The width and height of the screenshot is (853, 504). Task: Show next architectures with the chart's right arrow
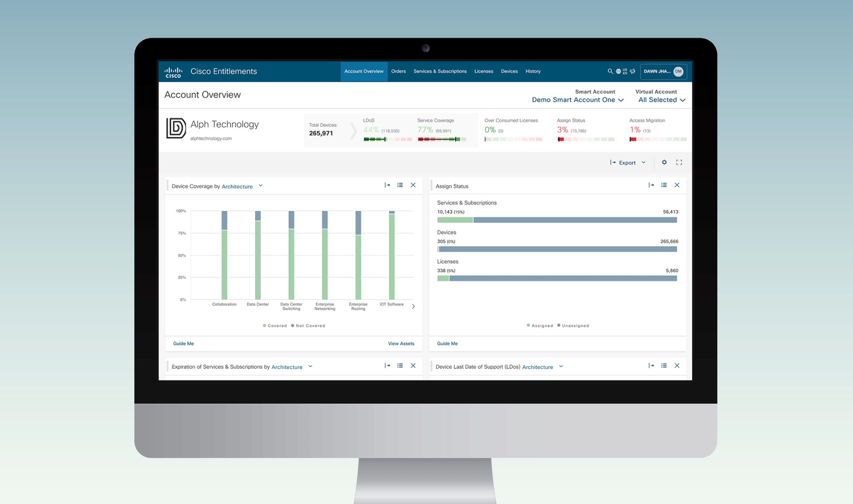click(x=413, y=306)
